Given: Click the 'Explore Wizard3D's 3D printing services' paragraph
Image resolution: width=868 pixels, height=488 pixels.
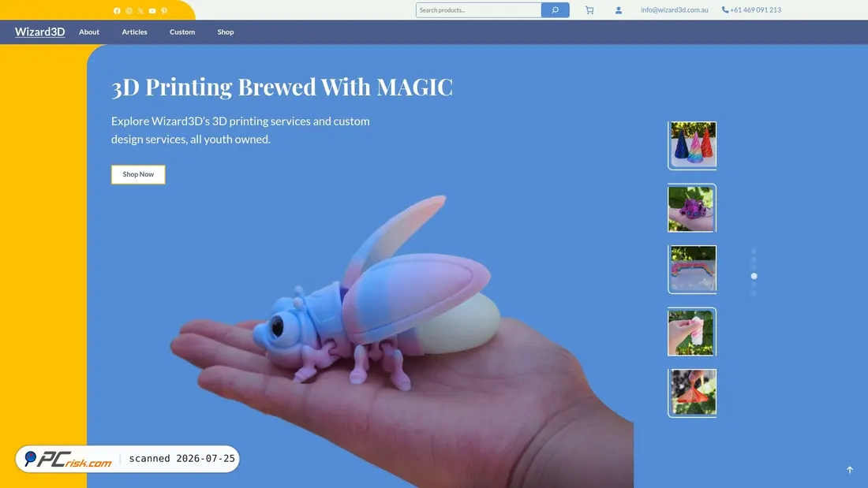Looking at the screenshot, I should point(240,130).
